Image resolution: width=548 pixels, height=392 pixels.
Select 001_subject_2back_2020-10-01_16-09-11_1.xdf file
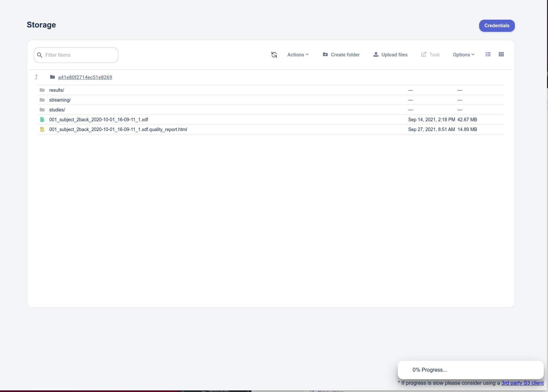(x=99, y=120)
